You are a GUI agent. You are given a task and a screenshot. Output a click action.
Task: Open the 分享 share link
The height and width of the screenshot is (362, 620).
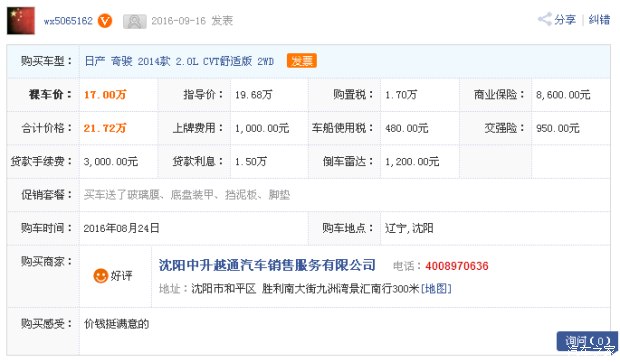tap(565, 19)
